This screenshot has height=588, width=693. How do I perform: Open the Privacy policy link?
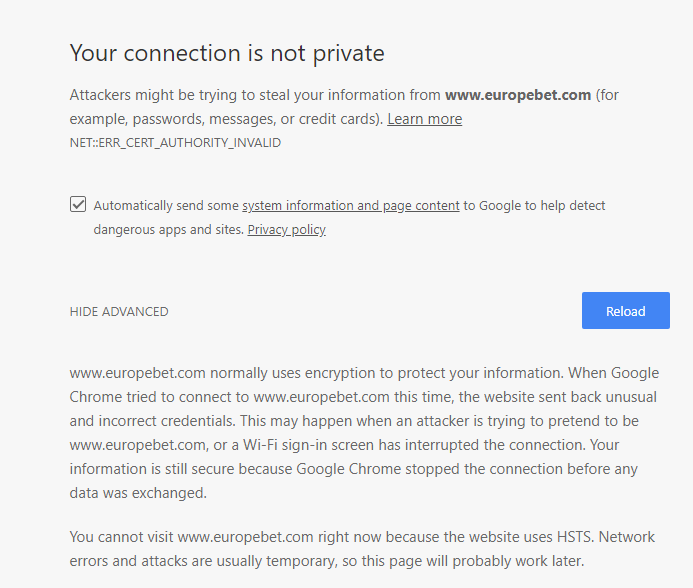tap(286, 230)
